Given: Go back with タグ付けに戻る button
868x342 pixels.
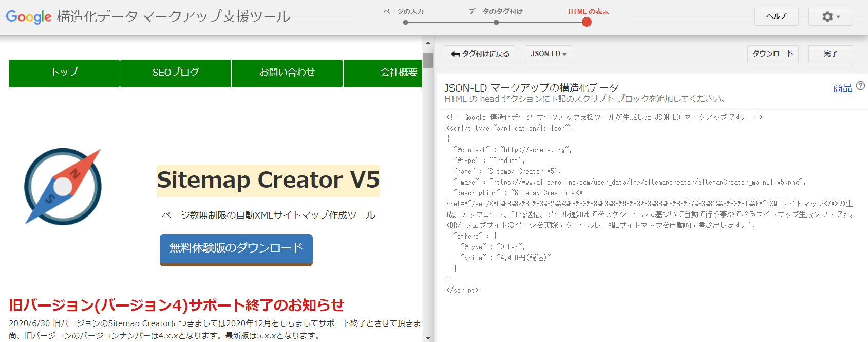Looking at the screenshot, I should [x=479, y=54].
